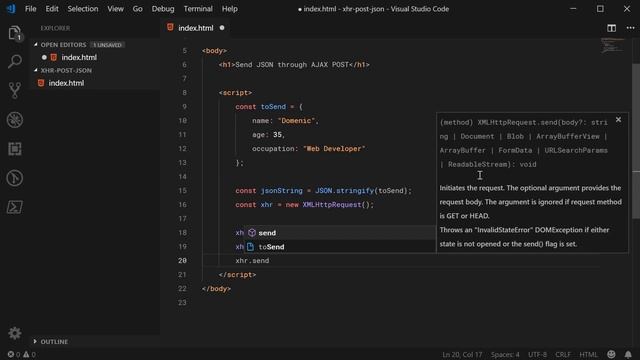Open the Source Control view icon
Viewport: 640px width, 360px height.
pos(15,91)
